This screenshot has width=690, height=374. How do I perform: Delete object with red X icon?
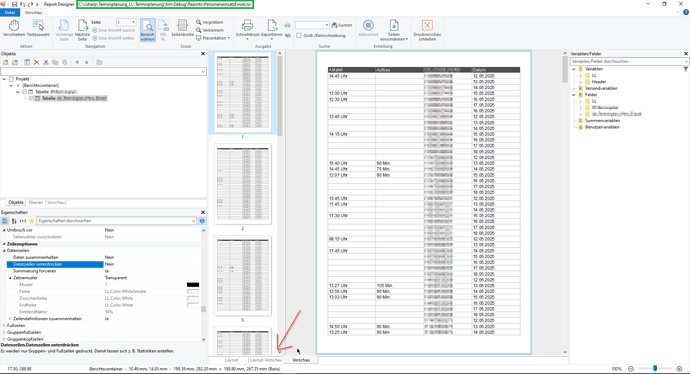[x=37, y=62]
